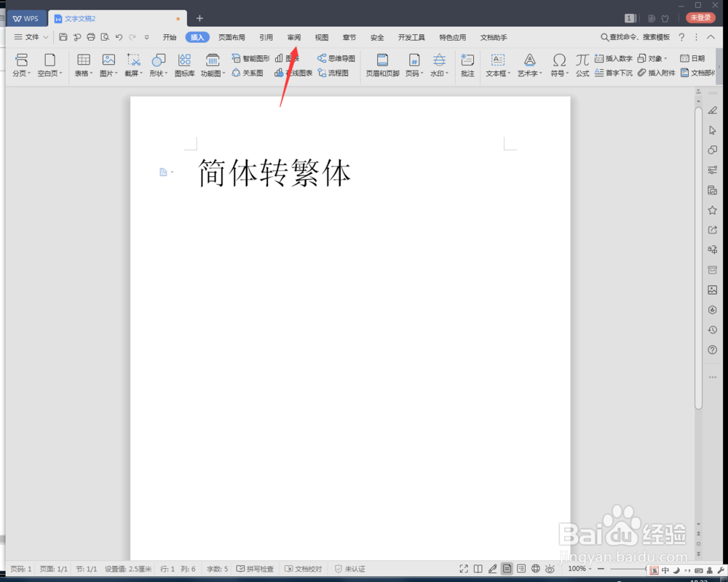
Task: Start a screenshot with 截屏 tool
Action: click(134, 65)
